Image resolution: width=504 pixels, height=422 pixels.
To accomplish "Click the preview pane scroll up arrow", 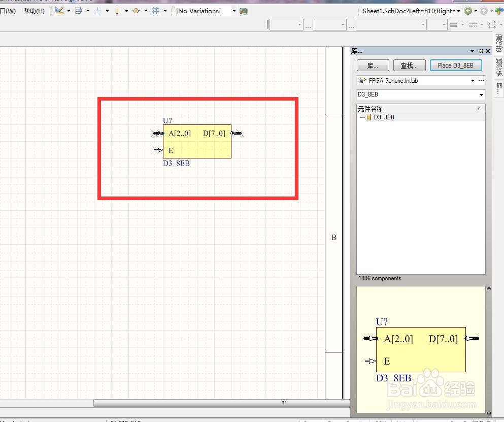I will pyautogui.click(x=489, y=288).
